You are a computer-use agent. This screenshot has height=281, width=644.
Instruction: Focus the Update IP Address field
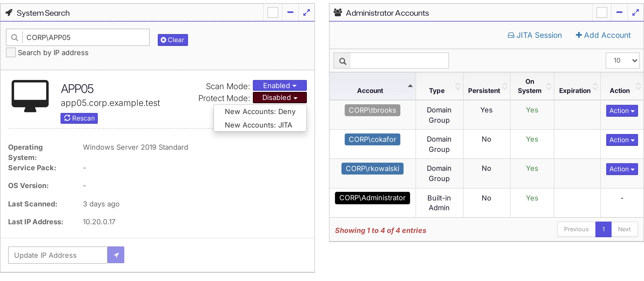(58, 255)
